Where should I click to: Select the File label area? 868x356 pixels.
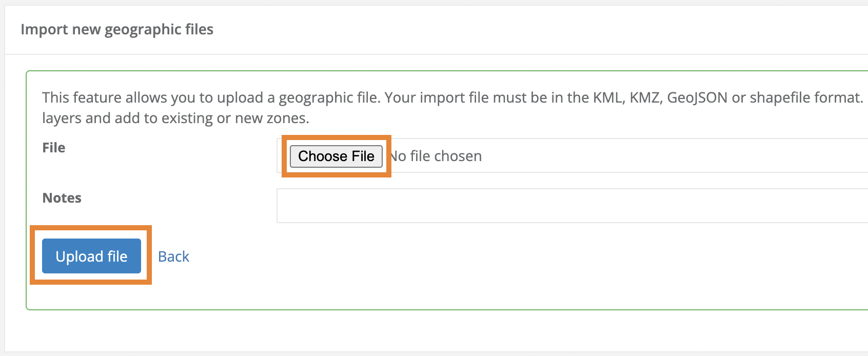pos(53,147)
